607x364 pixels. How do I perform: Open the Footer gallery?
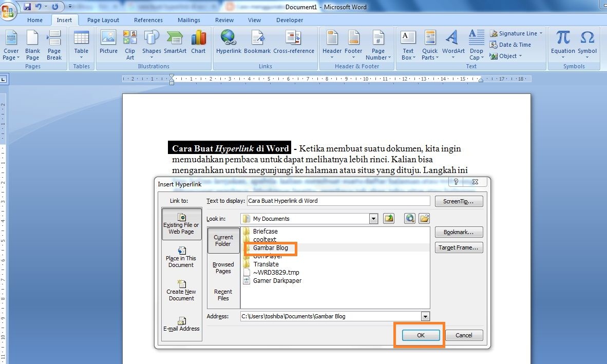353,45
